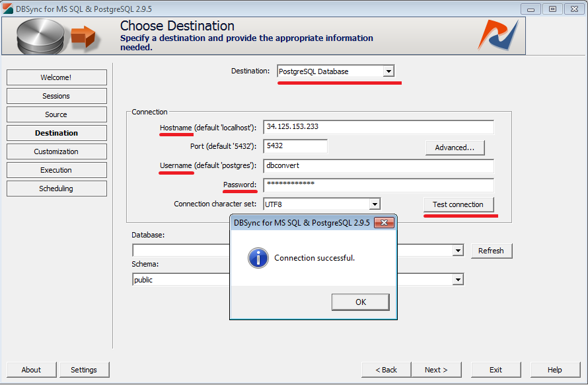Click the Test connection button
588x385 pixels.
459,204
